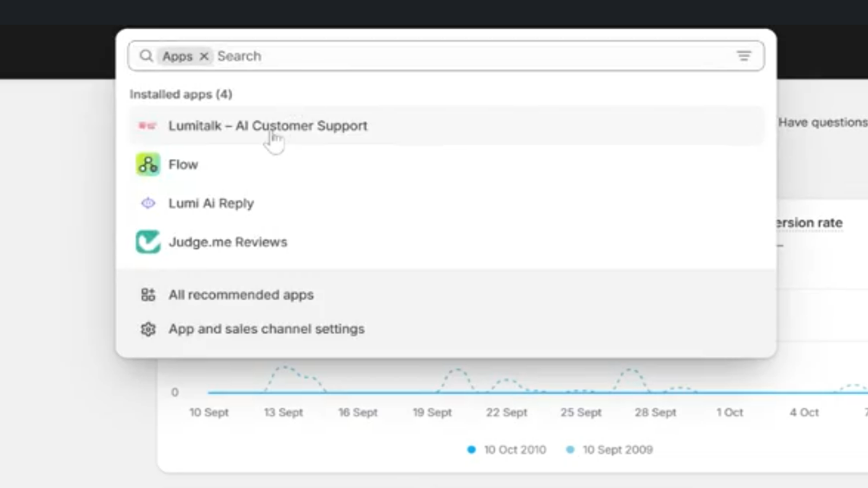Open Judge.me Reviews app
The image size is (868, 488).
tap(446, 242)
